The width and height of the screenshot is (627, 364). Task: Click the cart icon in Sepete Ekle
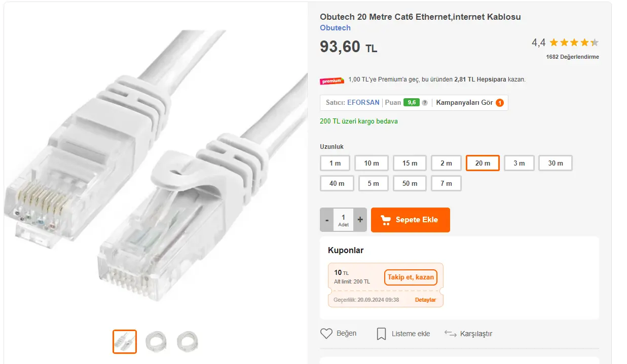point(386,220)
